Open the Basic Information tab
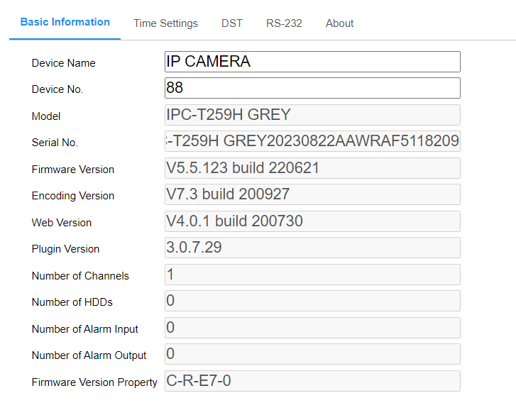Viewport: 516px width, 420px height. tap(65, 22)
